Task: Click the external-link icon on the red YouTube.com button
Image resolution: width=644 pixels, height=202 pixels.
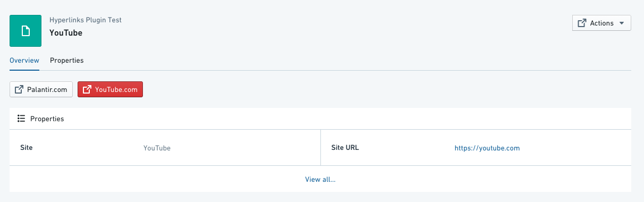Action: (87, 90)
